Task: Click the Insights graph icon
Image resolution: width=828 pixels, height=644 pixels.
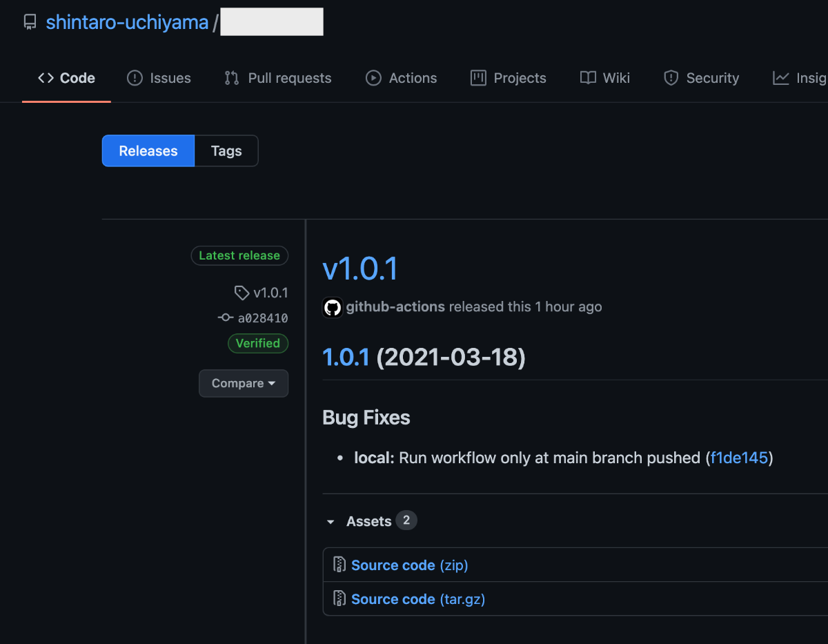Action: pos(781,78)
